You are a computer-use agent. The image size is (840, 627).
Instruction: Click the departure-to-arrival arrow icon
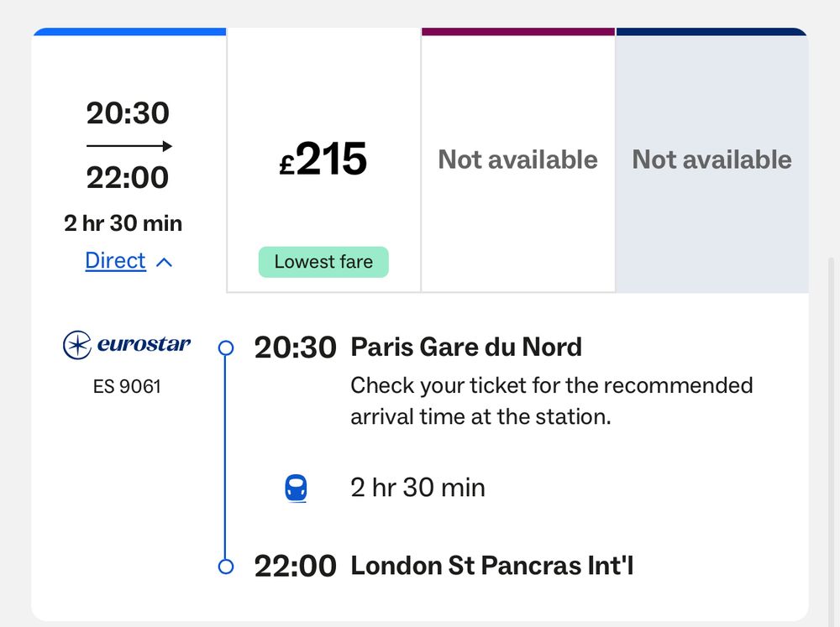(x=129, y=146)
